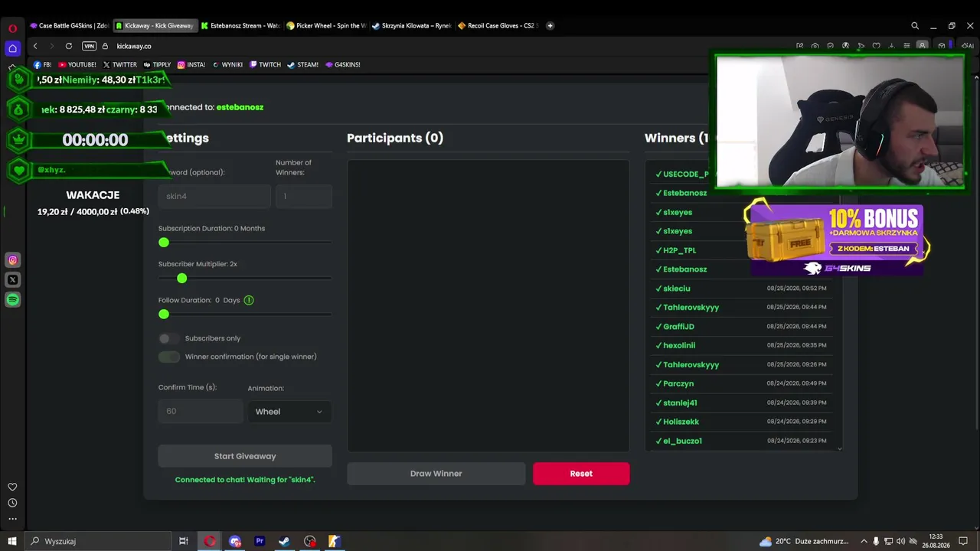Open Task View on the taskbar
This screenshot has height=551, width=980.
pos(184,541)
